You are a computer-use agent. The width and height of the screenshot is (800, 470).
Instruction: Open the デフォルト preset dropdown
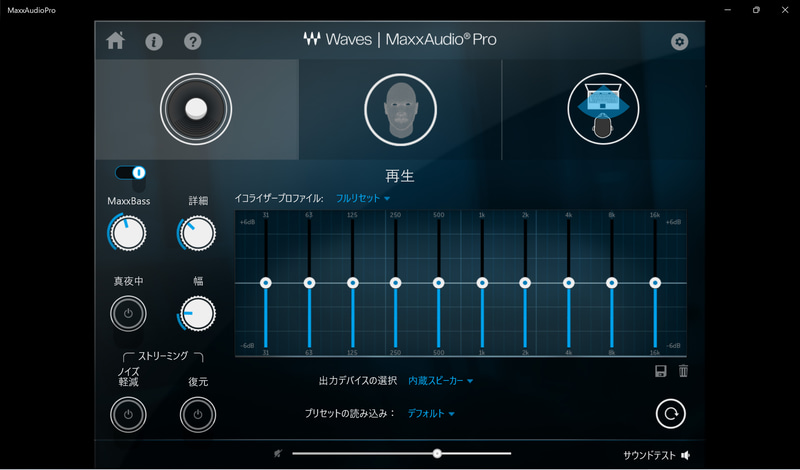431,413
